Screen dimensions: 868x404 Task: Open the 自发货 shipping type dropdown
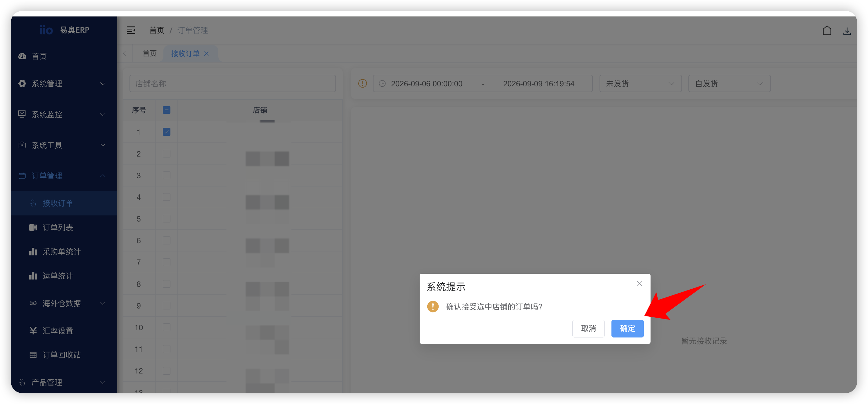click(x=729, y=84)
